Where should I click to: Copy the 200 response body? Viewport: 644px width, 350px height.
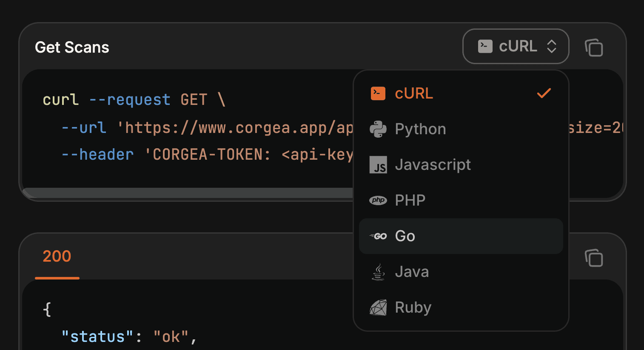(x=594, y=258)
